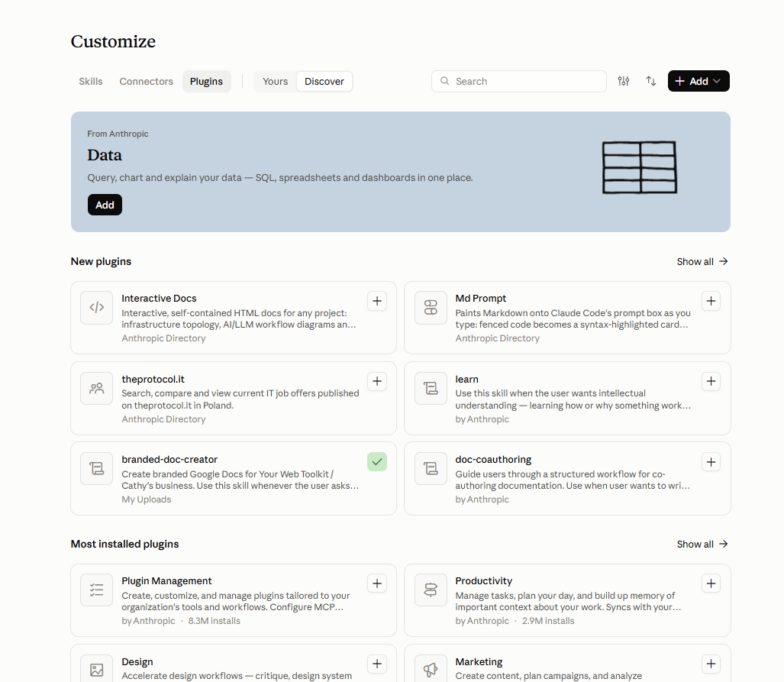
Task: Add doc-coauthoring plugin with plus icon
Action: [x=711, y=462]
